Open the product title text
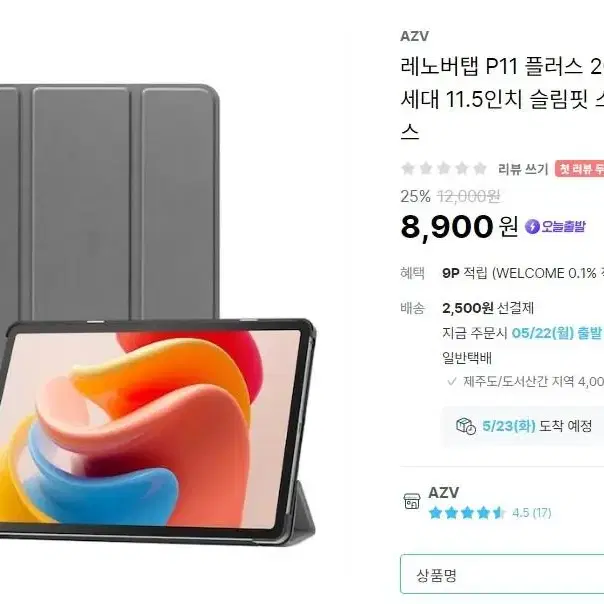 click(502, 99)
